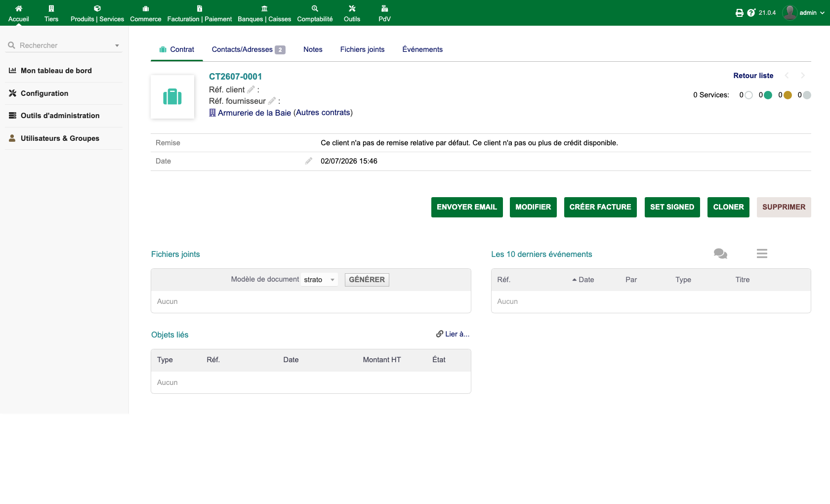Click the help question mark icon

[751, 13]
